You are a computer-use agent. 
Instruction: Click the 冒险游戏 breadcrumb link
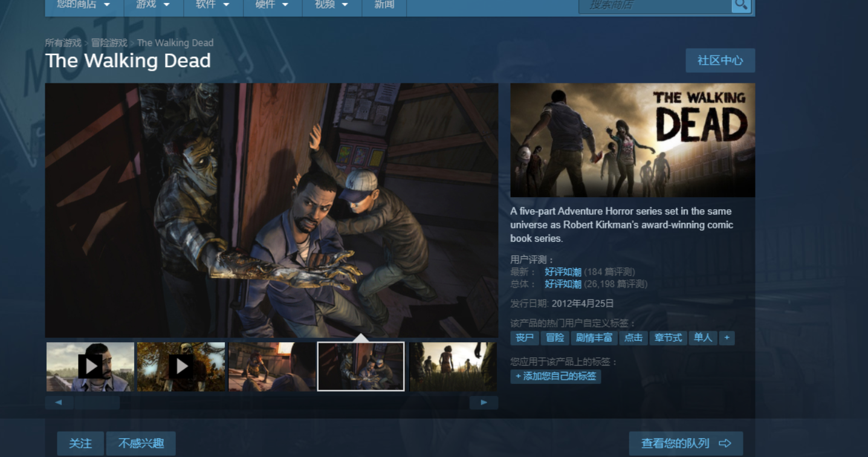109,43
